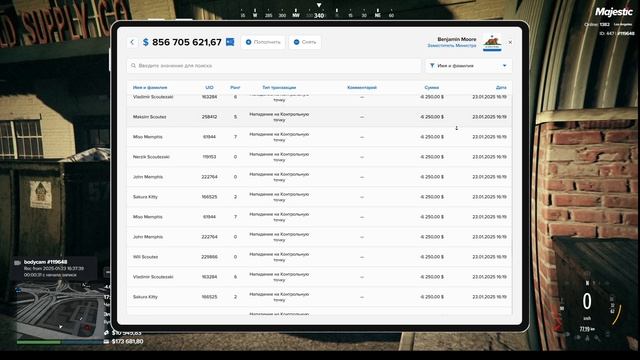This screenshot has height=360, width=640.
Task: Open the Имя и фамилия filter dropdown
Action: click(469, 66)
